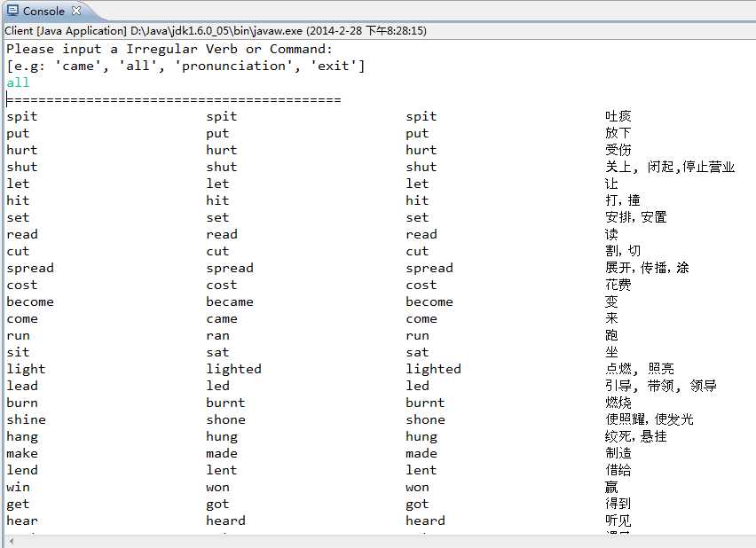Click 'light' in the first column
756x548 pixels.
coord(26,369)
